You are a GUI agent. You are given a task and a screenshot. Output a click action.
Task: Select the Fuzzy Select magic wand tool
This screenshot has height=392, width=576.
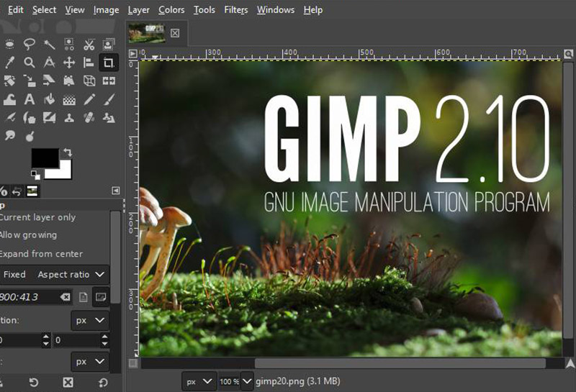(x=49, y=45)
